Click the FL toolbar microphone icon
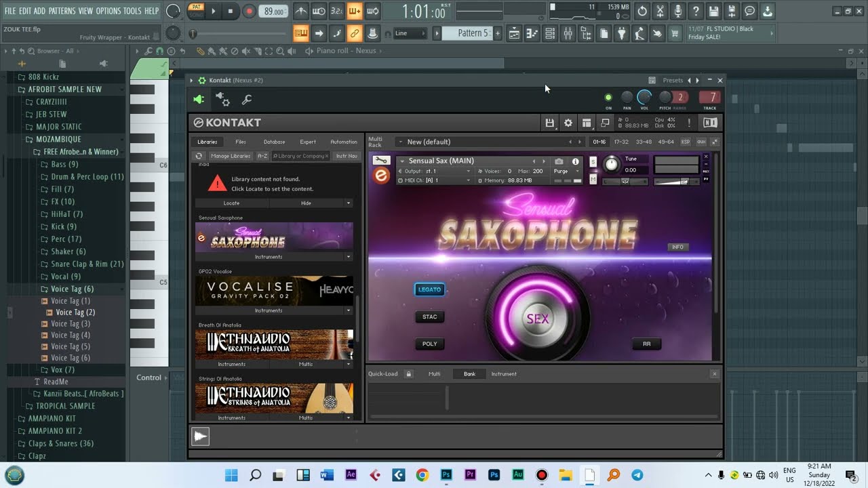Image resolution: width=868 pixels, height=488 pixels. 678,11
